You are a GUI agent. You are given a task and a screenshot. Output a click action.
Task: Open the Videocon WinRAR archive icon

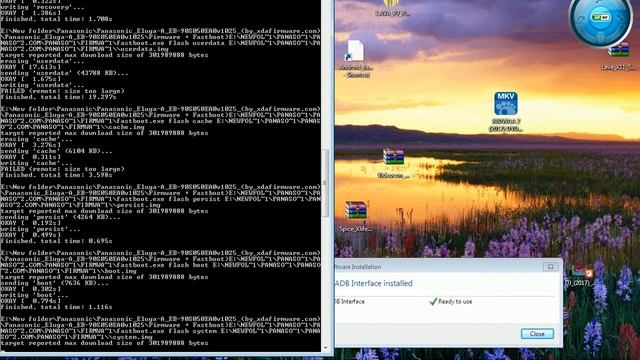click(393, 157)
